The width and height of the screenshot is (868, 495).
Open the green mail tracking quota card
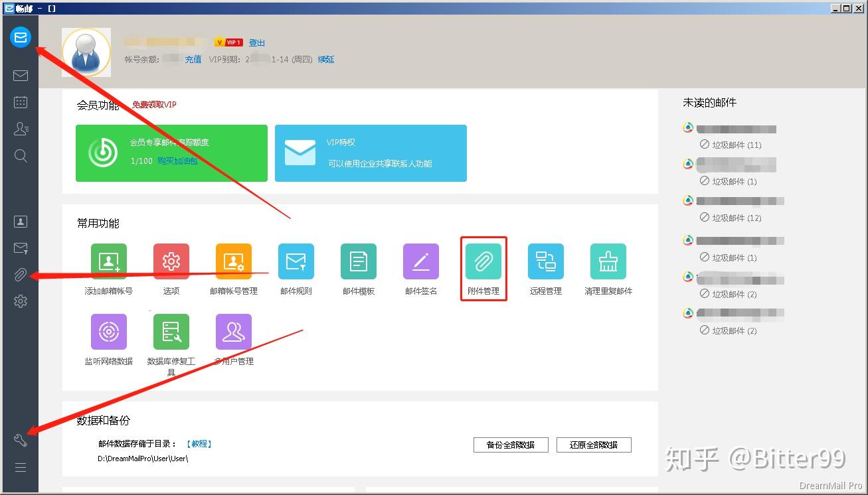click(x=171, y=153)
